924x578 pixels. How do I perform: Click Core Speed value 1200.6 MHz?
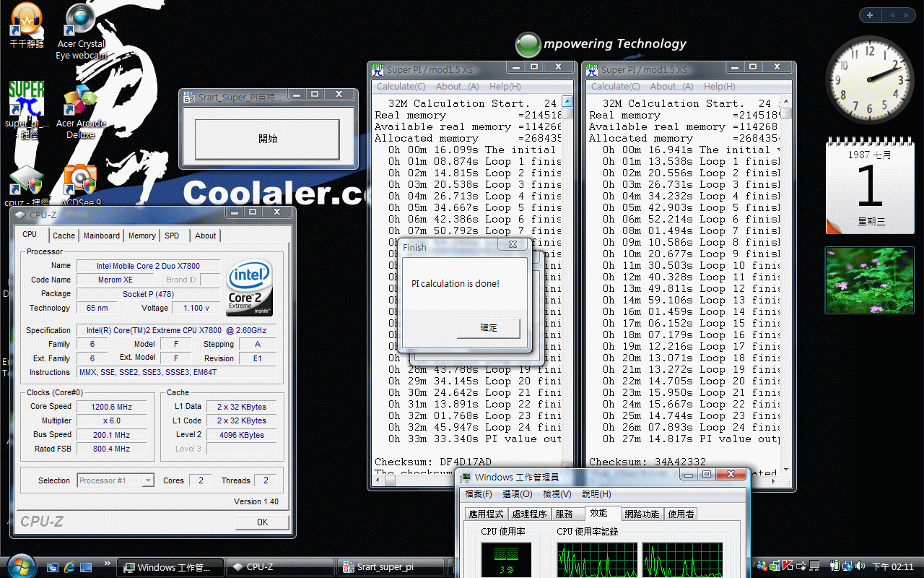[112, 407]
